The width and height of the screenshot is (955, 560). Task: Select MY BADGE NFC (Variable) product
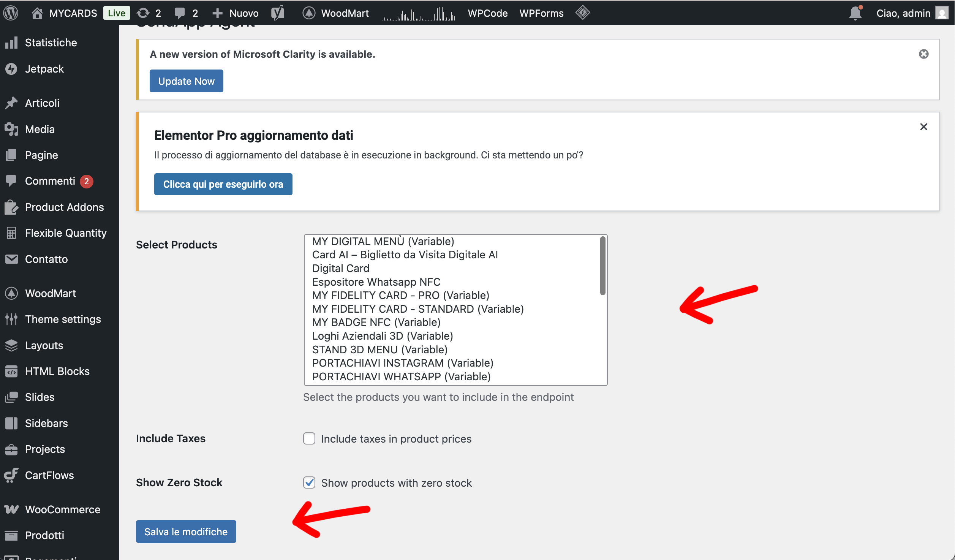(x=376, y=322)
